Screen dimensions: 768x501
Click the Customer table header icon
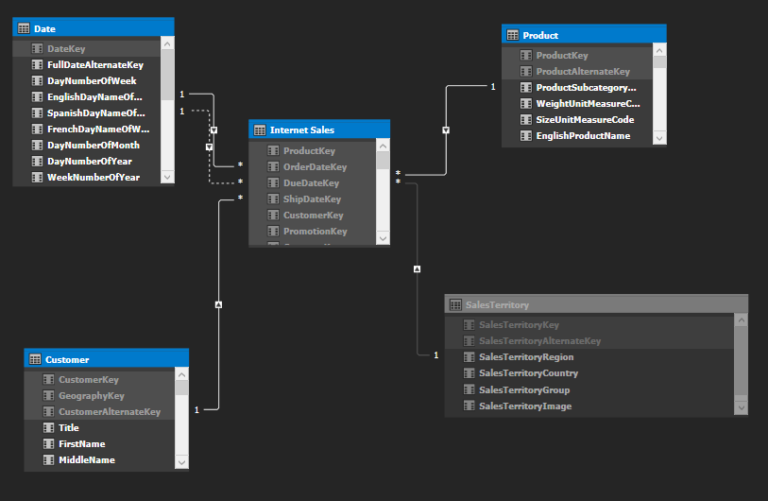[35, 359]
